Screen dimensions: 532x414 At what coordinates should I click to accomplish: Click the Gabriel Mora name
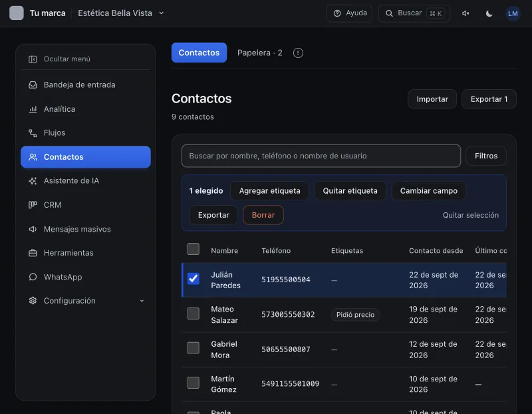coord(224,349)
